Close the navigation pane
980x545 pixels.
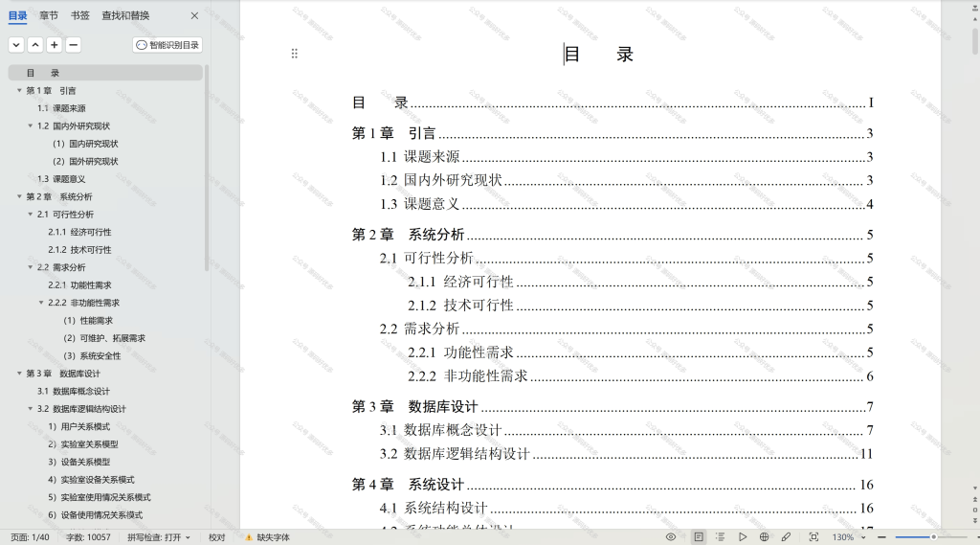tap(194, 15)
